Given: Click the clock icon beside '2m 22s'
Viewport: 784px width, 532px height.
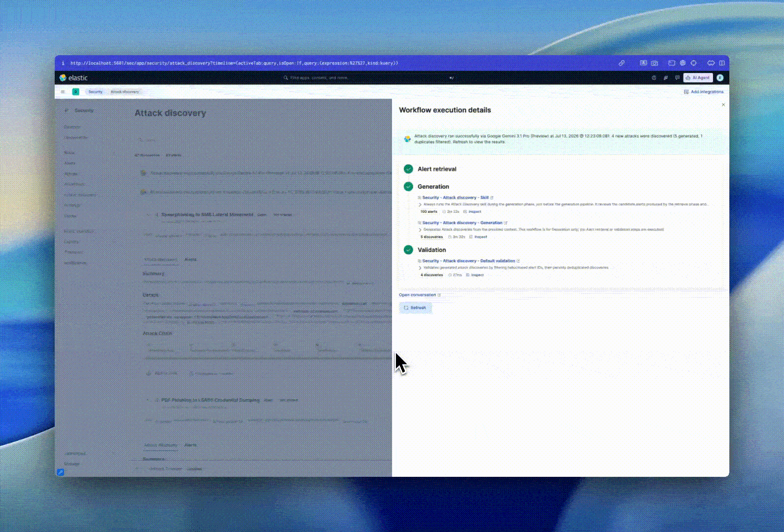Looking at the screenshot, I should tap(444, 212).
